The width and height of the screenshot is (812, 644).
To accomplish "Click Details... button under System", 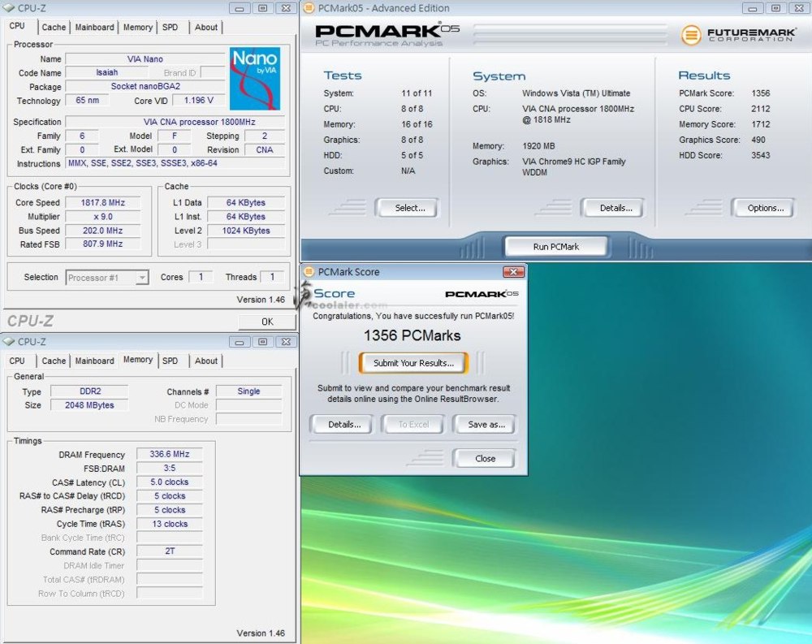I will pyautogui.click(x=612, y=208).
